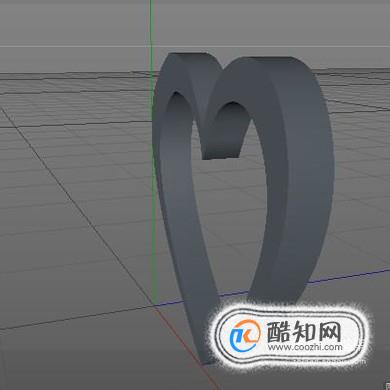This screenshot has height=390, width=390.
Task: Click the coozhi circular logo icon
Action: coord(245,335)
